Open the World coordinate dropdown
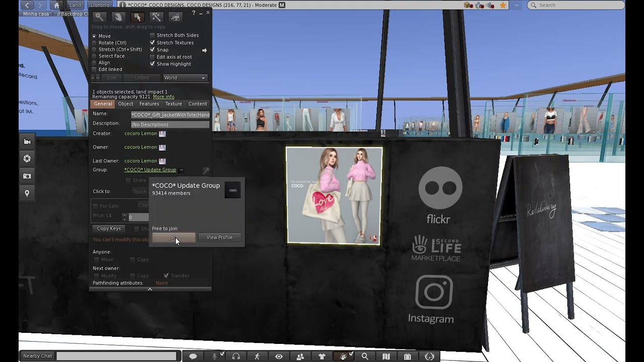 (x=185, y=77)
